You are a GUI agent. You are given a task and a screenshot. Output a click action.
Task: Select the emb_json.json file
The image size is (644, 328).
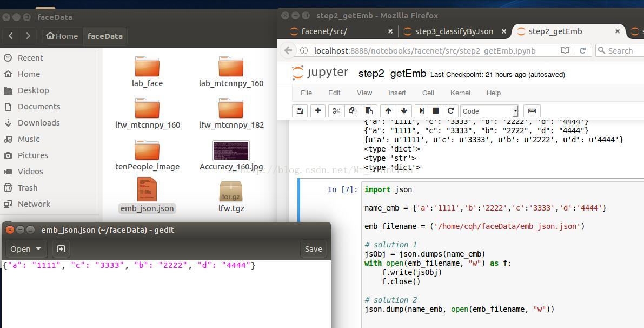[x=147, y=195]
